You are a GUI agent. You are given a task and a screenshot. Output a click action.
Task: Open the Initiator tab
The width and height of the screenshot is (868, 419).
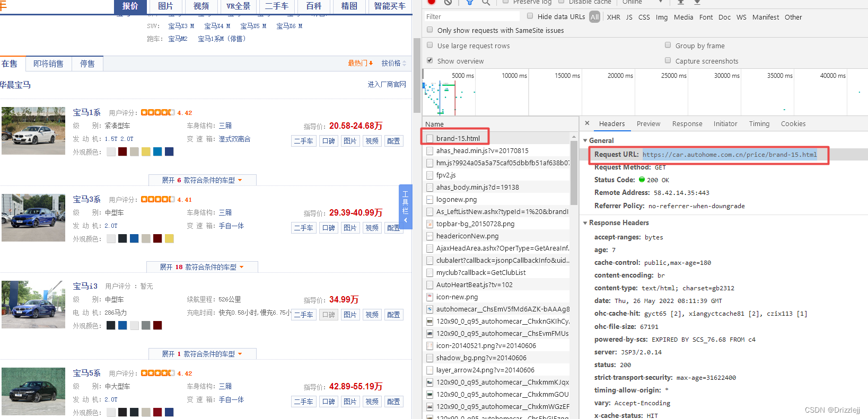tap(725, 123)
